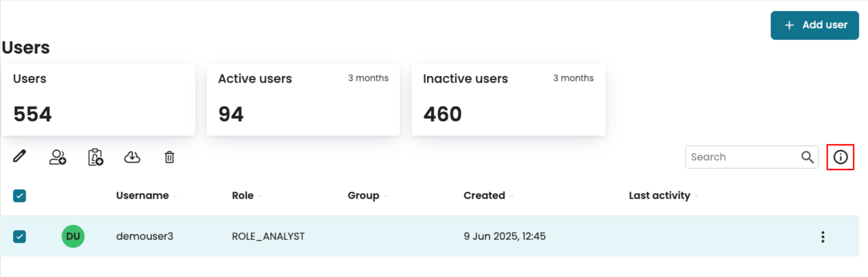Select the Active users card

coord(303,99)
